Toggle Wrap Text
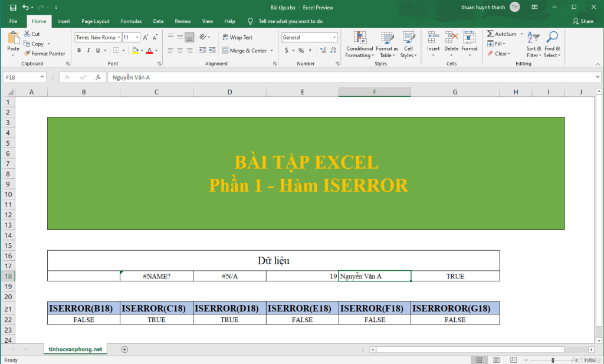604x364 pixels. point(237,37)
